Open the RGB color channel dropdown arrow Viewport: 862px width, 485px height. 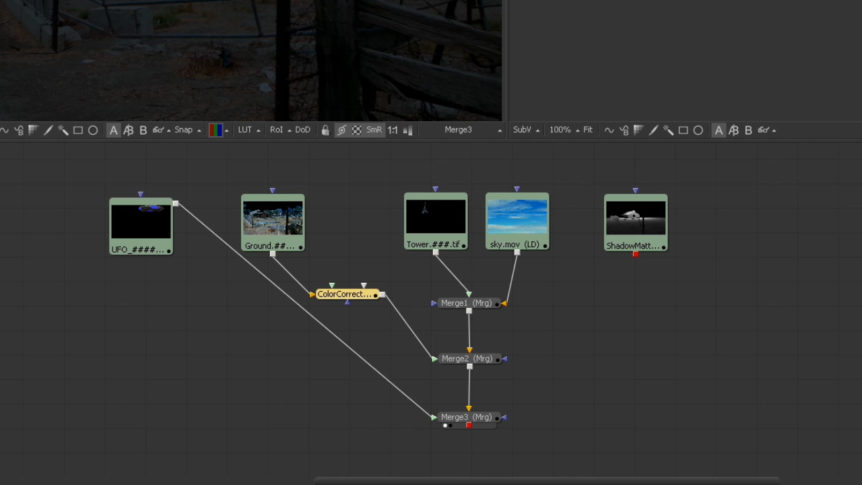(x=226, y=131)
